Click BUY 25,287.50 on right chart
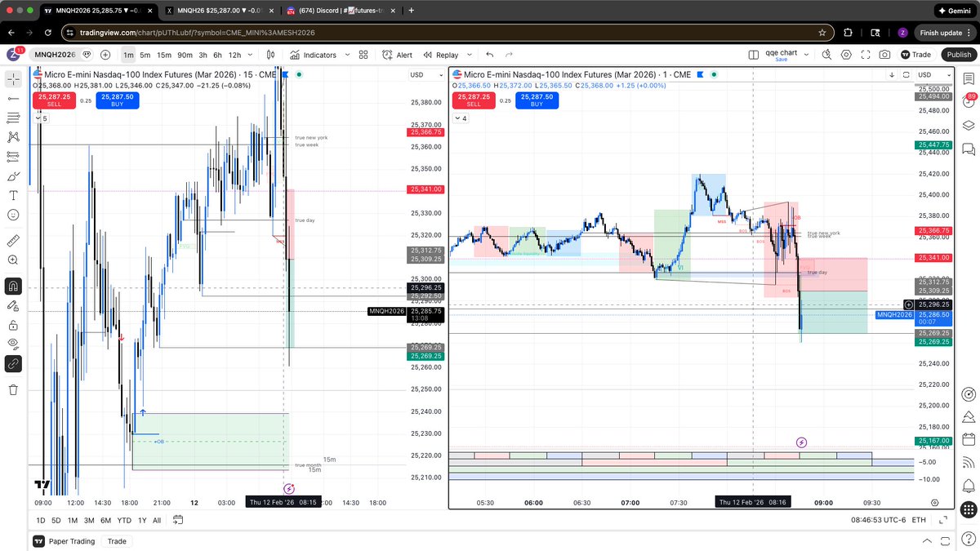The image size is (980, 551). [537, 100]
